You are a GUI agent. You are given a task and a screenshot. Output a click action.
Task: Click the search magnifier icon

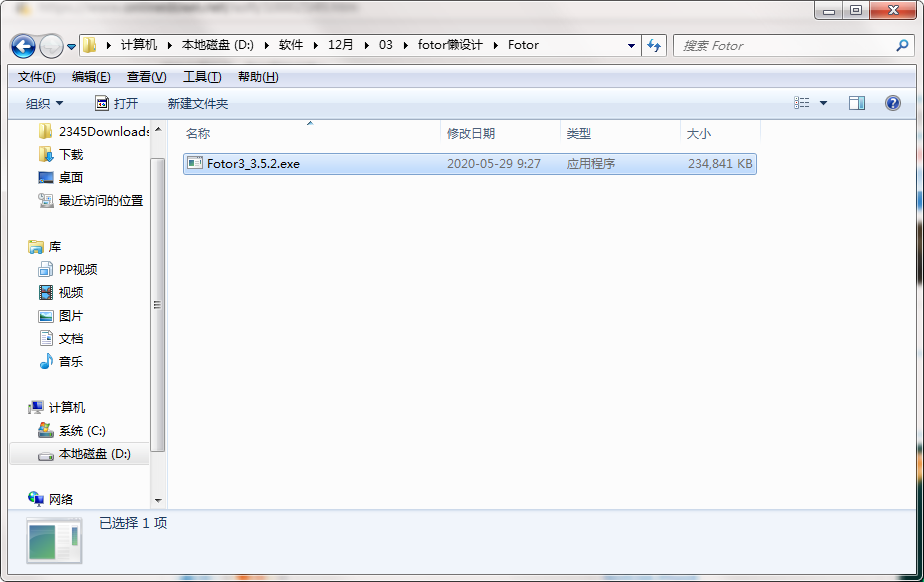(902, 45)
